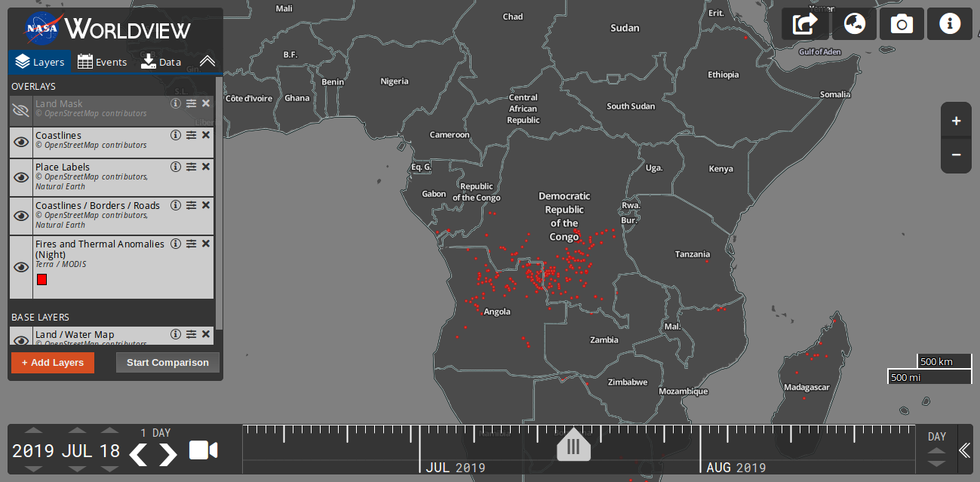Toggle Fires and Thermal Anomalies visibility
The width and height of the screenshot is (980, 482).
21,267
